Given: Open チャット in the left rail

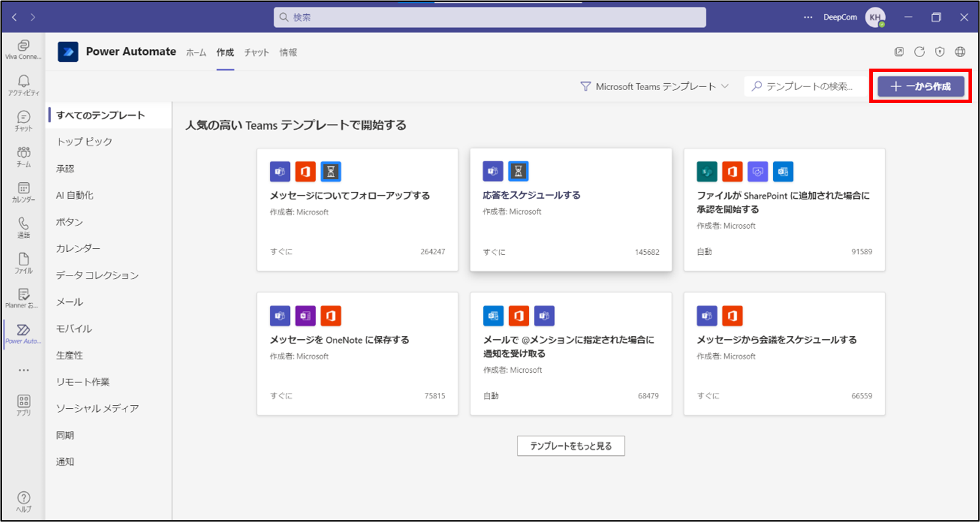Looking at the screenshot, I should click(24, 121).
